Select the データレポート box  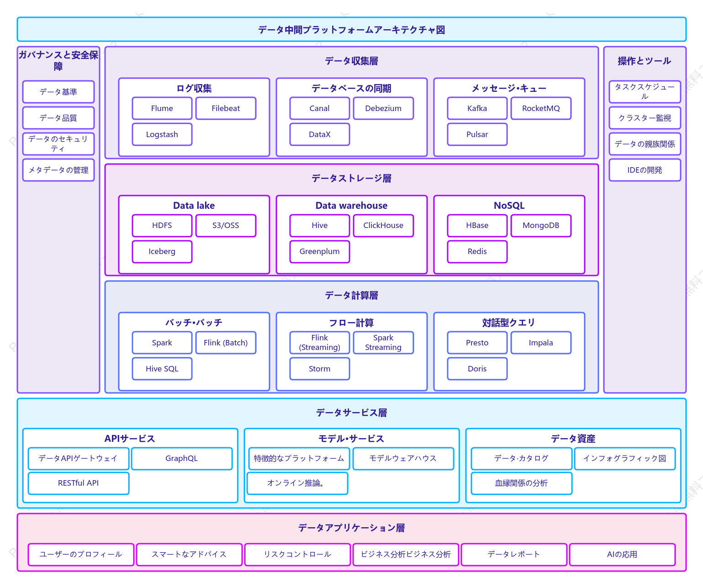(514, 554)
